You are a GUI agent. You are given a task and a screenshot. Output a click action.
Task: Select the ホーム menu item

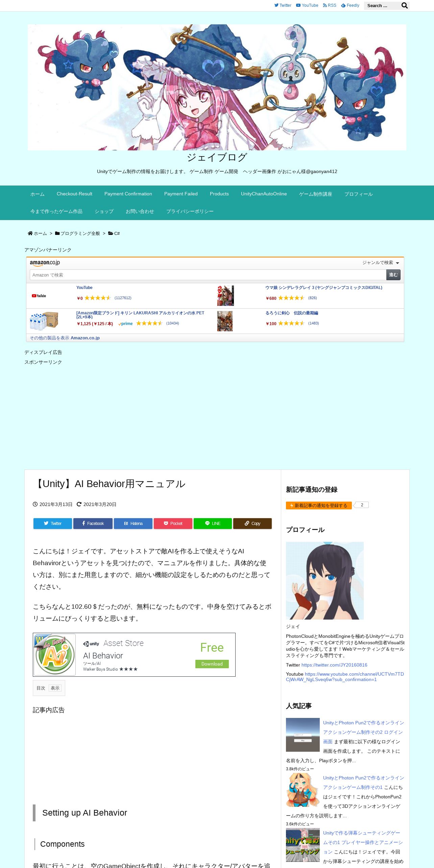click(38, 194)
